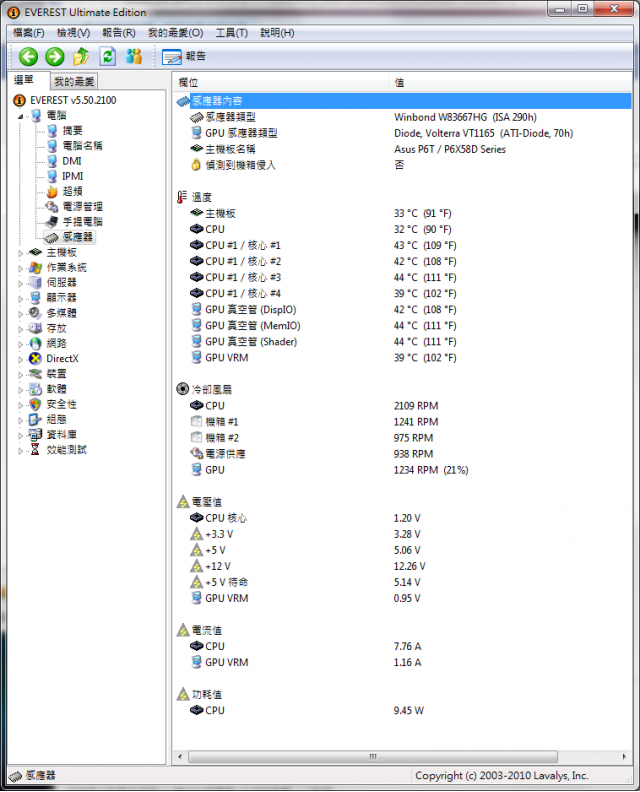Click the 偵測到機箱侵入 lock icon
This screenshot has width=640, height=792.
click(x=196, y=165)
